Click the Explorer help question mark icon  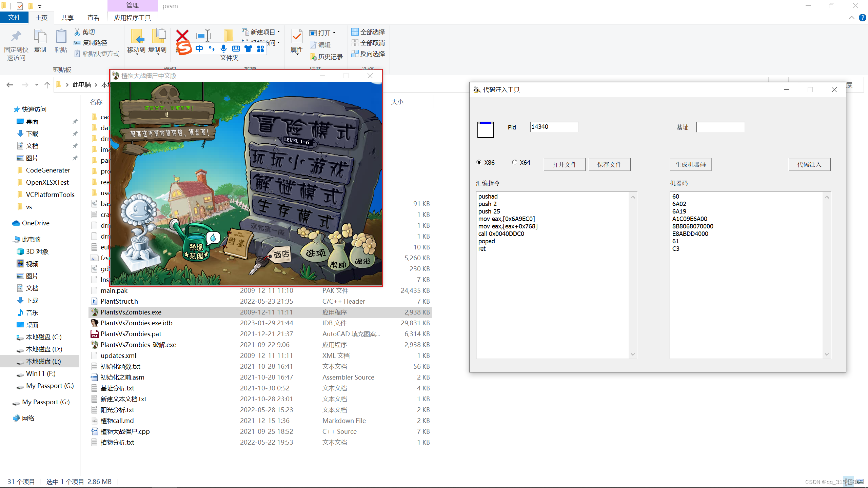tap(862, 18)
